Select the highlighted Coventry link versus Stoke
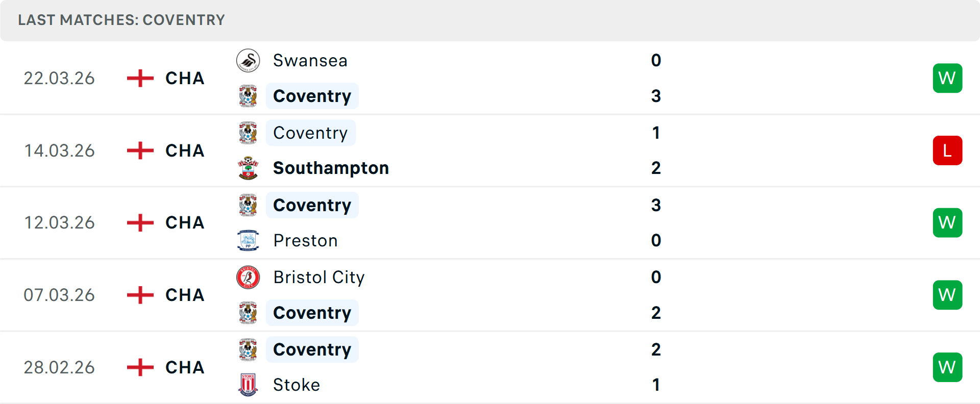Screen dimensions: 980x404 click(x=312, y=349)
